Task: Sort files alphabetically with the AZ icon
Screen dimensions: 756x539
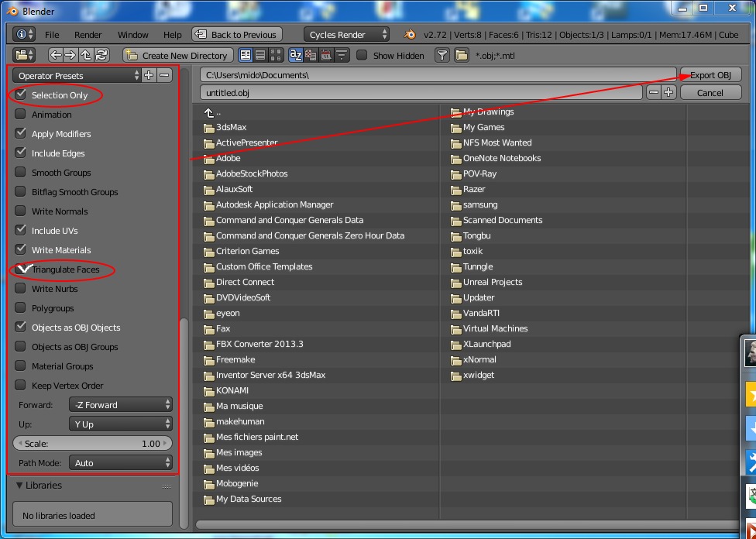Action: [x=295, y=55]
